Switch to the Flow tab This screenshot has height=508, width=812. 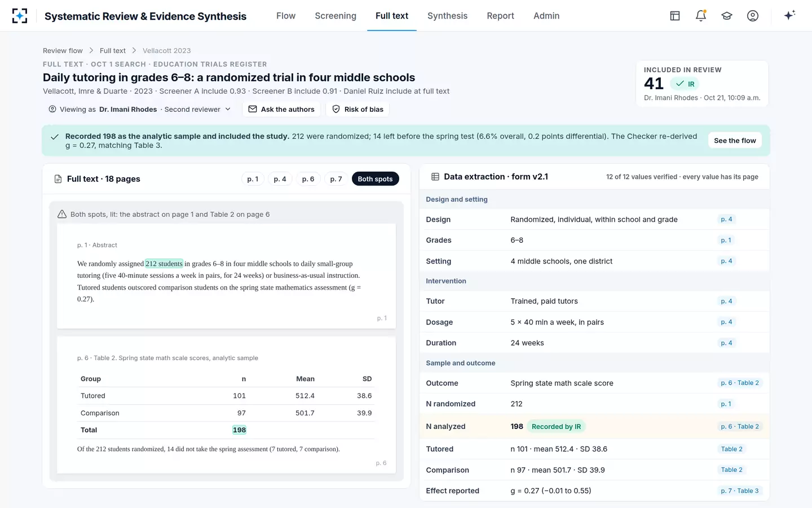(286, 16)
